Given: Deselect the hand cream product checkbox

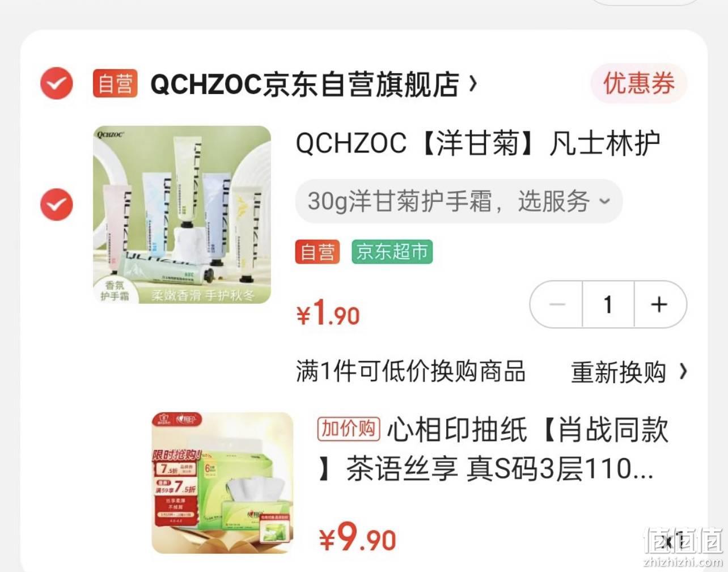Looking at the screenshot, I should coord(56,205).
